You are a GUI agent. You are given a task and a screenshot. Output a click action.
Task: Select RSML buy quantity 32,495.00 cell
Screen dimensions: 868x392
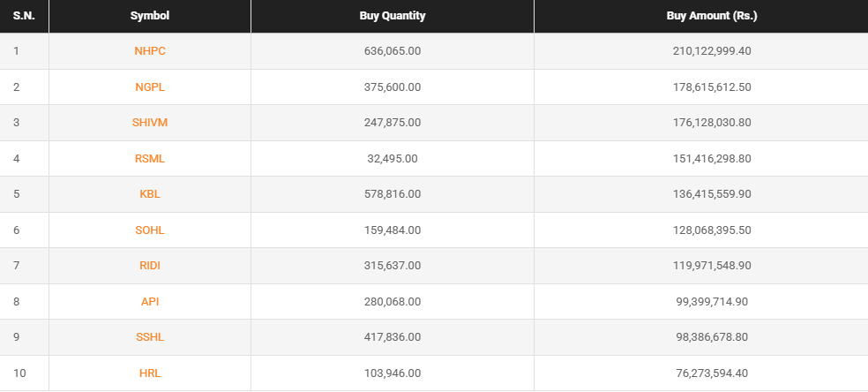(393, 159)
